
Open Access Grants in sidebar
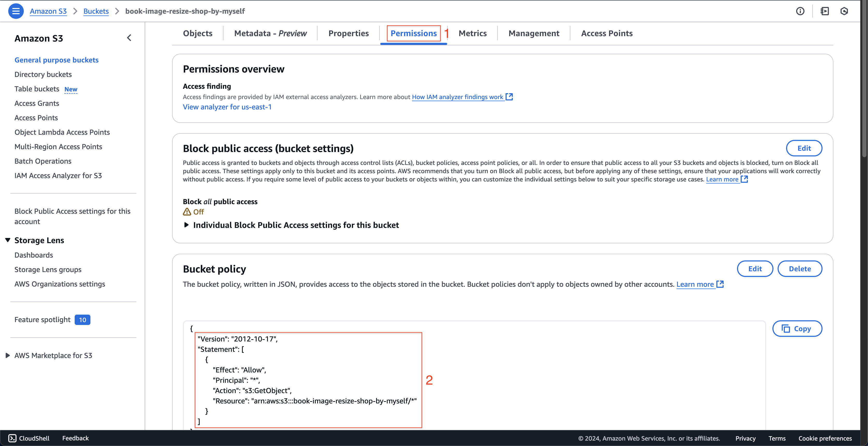coord(37,103)
